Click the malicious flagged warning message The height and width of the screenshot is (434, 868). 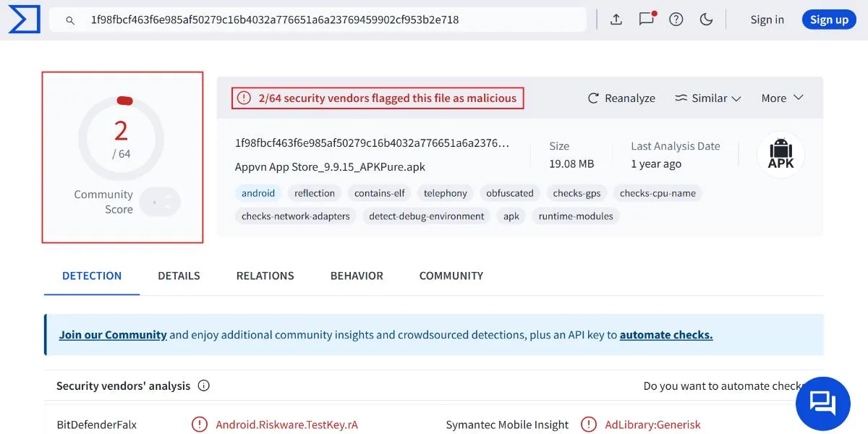pyautogui.click(x=387, y=98)
